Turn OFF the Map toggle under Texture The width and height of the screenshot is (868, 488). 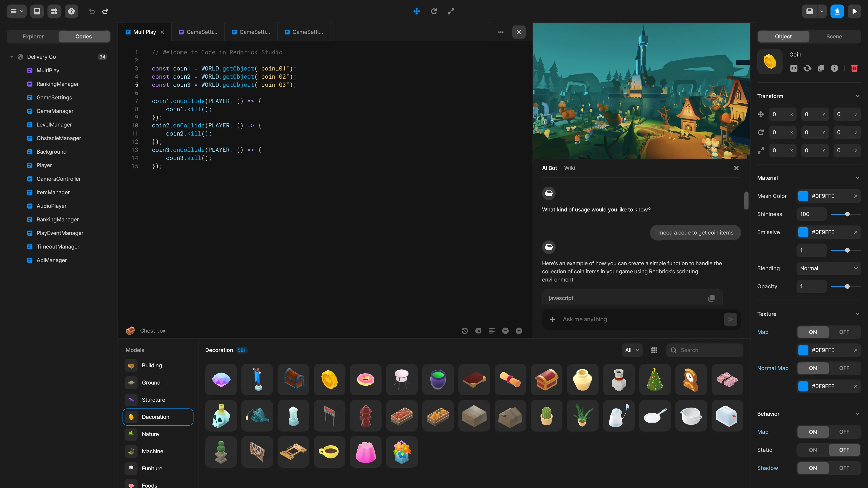pos(844,332)
